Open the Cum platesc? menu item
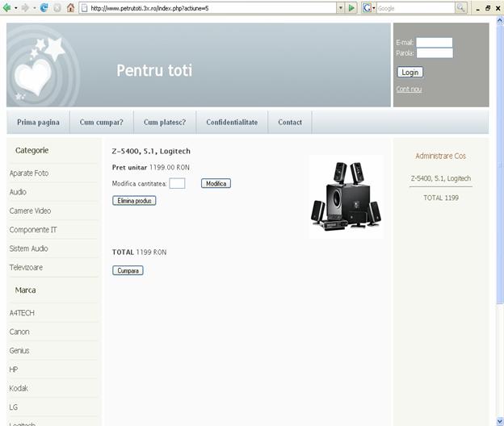Viewport: 504px width, 426px height. (x=164, y=123)
